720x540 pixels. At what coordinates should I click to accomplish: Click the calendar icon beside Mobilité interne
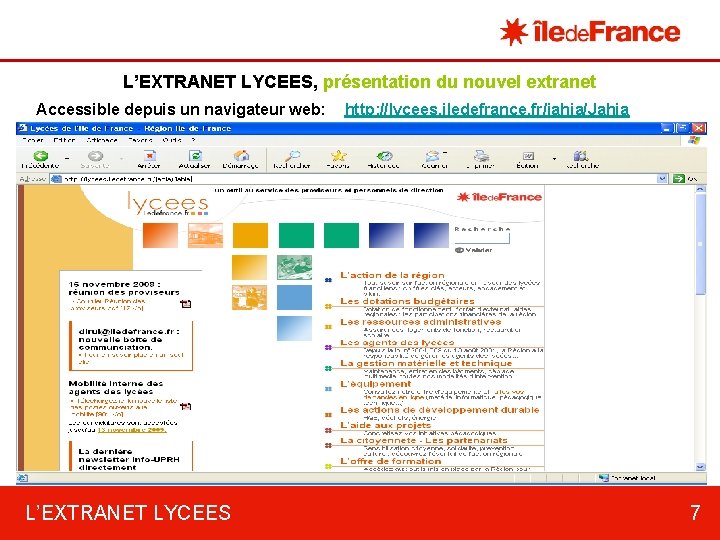click(186, 406)
